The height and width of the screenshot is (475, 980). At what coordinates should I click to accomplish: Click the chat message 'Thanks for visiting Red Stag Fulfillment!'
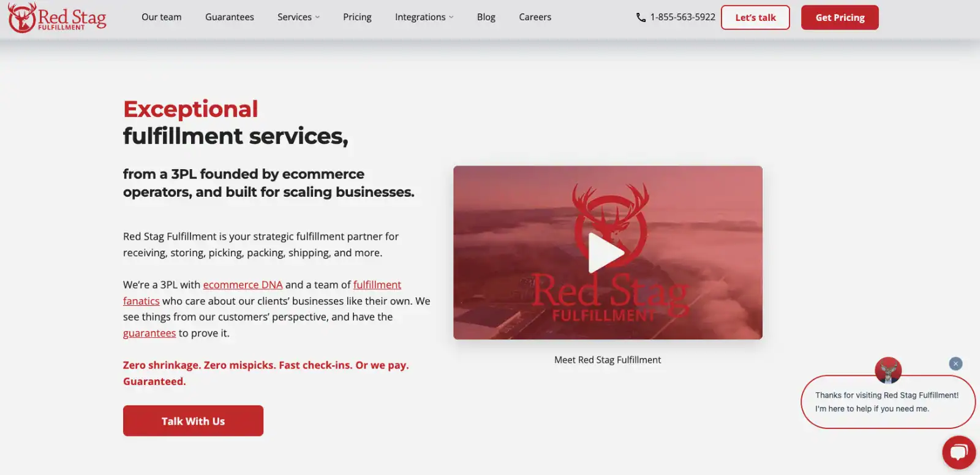click(x=887, y=395)
